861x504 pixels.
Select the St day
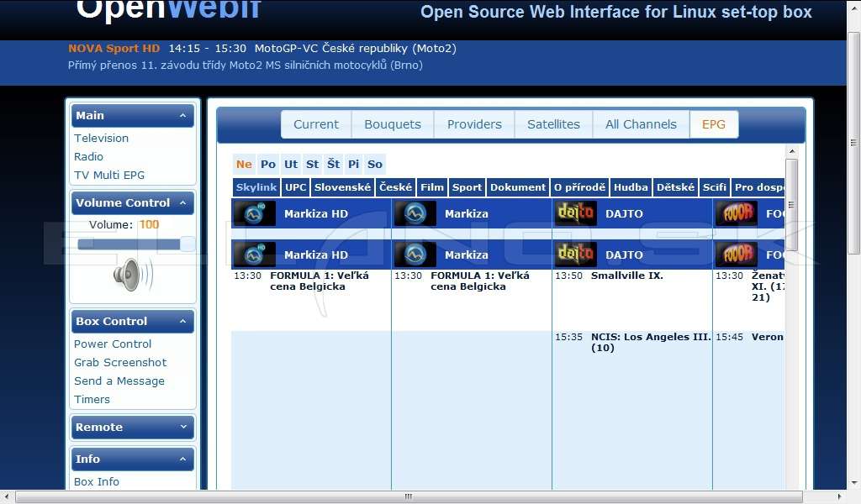313,164
